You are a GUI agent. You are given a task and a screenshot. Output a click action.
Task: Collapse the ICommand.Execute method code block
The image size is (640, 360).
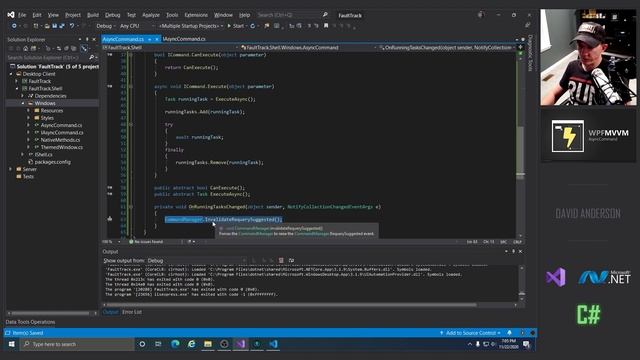[x=131, y=87]
